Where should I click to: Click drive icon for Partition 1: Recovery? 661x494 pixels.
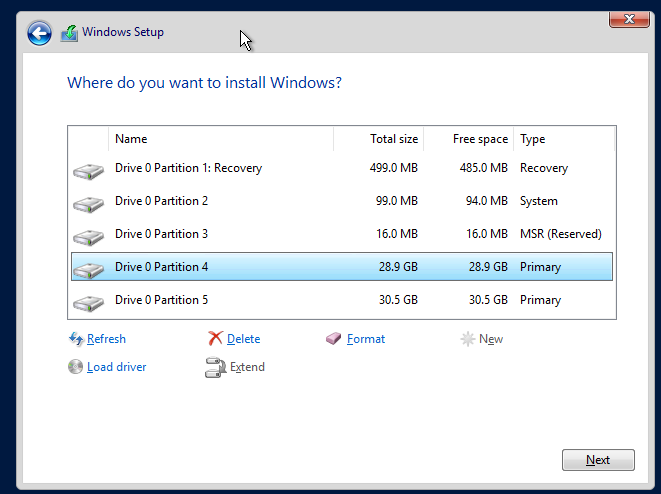[89, 171]
